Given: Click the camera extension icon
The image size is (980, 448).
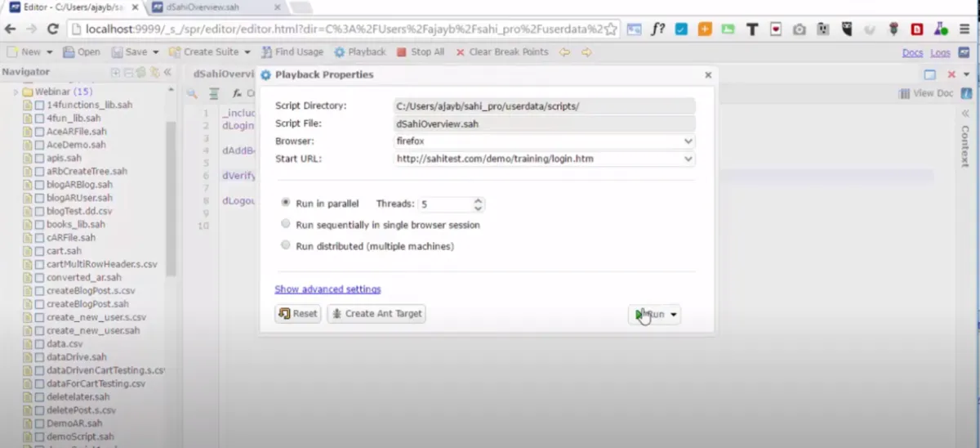Looking at the screenshot, I should coord(800,29).
